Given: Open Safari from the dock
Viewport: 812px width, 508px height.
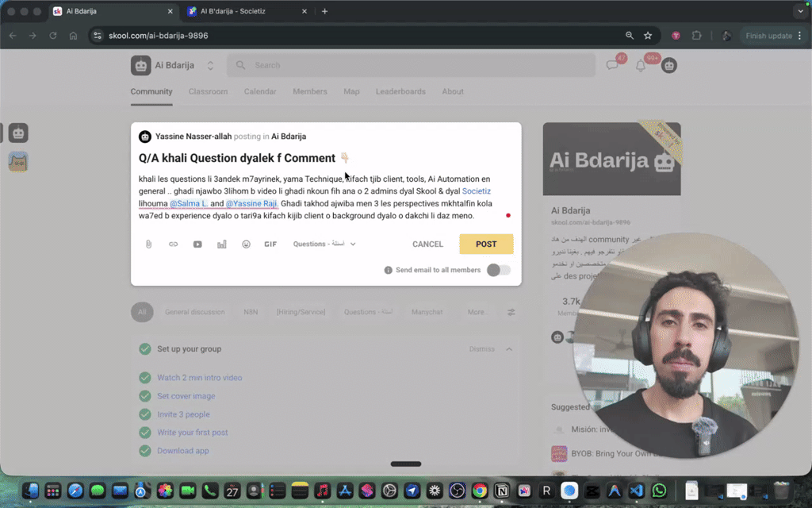Looking at the screenshot, I should (75, 491).
